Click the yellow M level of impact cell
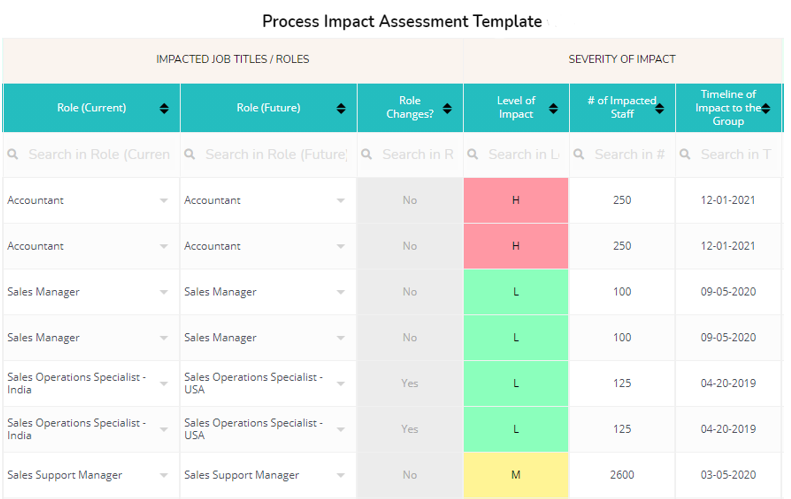 coord(516,476)
